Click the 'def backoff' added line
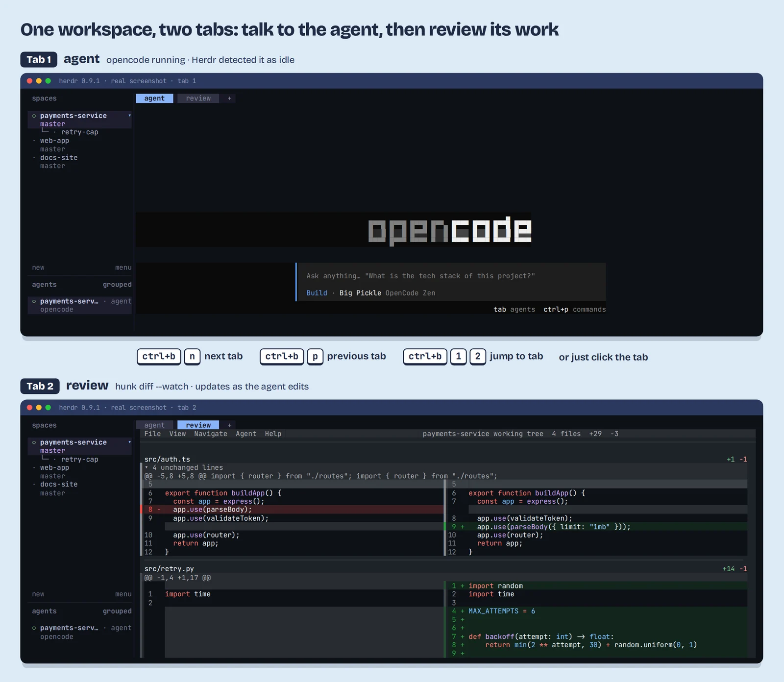This screenshot has width=784, height=682. [596, 636]
